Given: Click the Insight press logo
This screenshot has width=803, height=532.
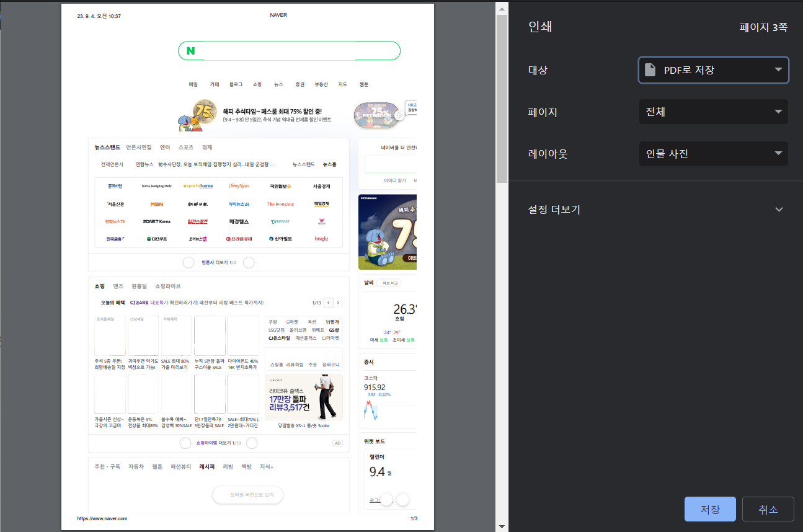Looking at the screenshot, I should click(x=321, y=239).
